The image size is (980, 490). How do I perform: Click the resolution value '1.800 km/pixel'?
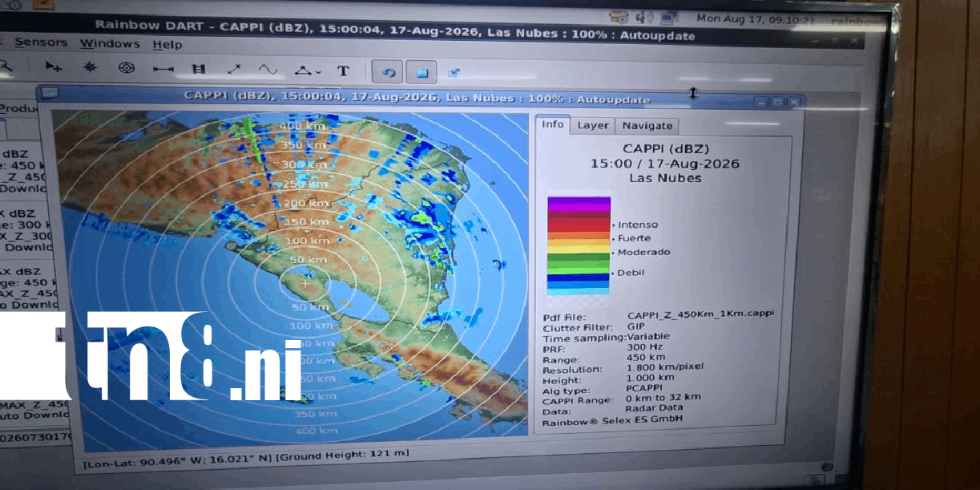(x=667, y=366)
